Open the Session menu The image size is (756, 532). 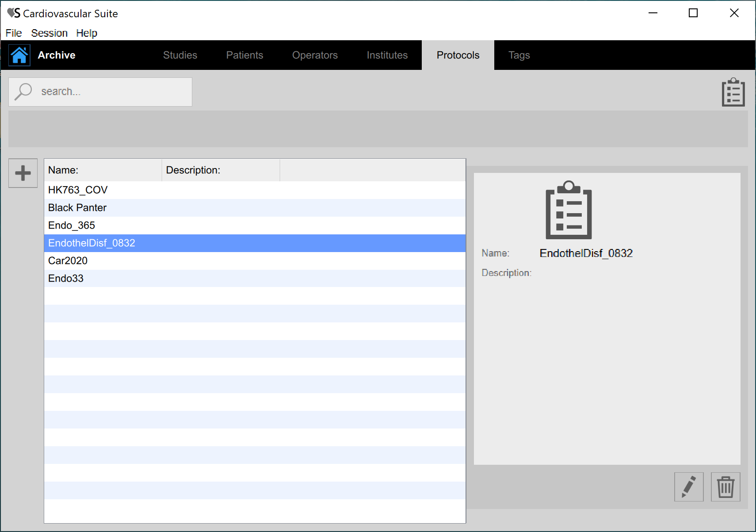(x=49, y=33)
